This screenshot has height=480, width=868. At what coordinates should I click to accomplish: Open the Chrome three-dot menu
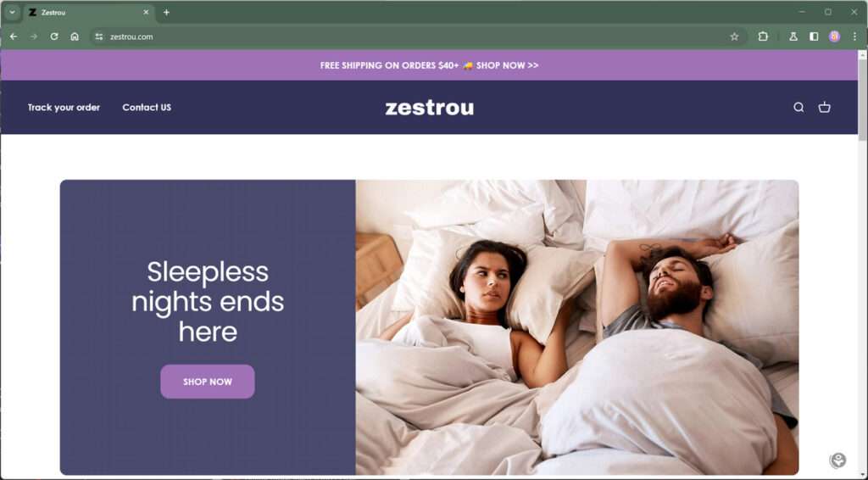[x=854, y=36]
